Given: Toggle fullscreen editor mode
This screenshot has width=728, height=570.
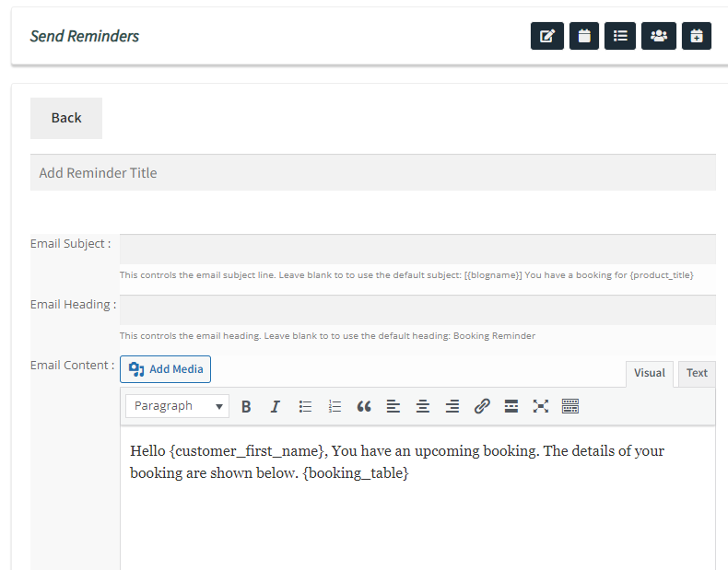Looking at the screenshot, I should pyautogui.click(x=541, y=406).
